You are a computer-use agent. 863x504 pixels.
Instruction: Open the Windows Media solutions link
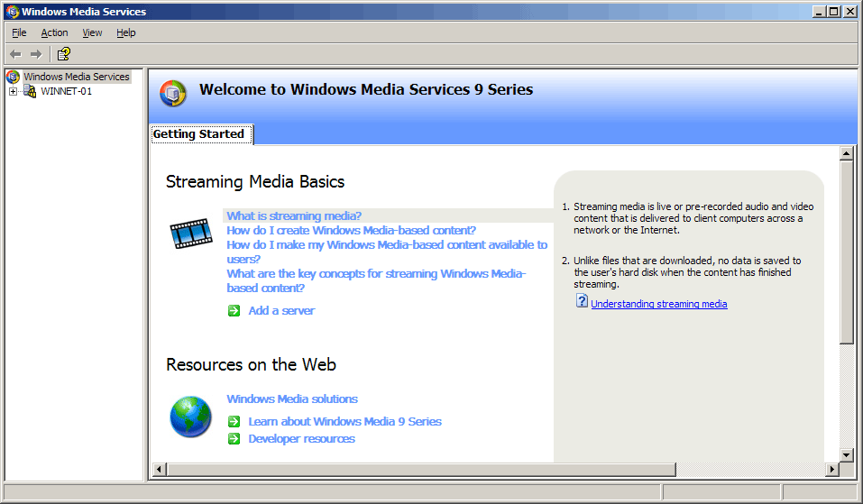[291, 399]
